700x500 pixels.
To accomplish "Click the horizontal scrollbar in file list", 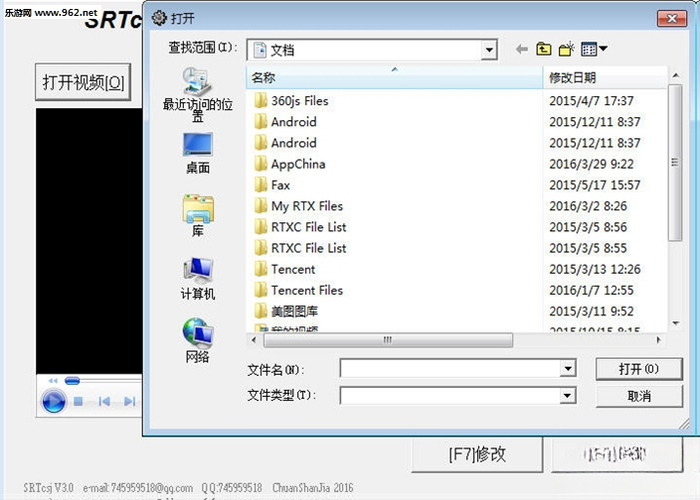I will pyautogui.click(x=388, y=340).
